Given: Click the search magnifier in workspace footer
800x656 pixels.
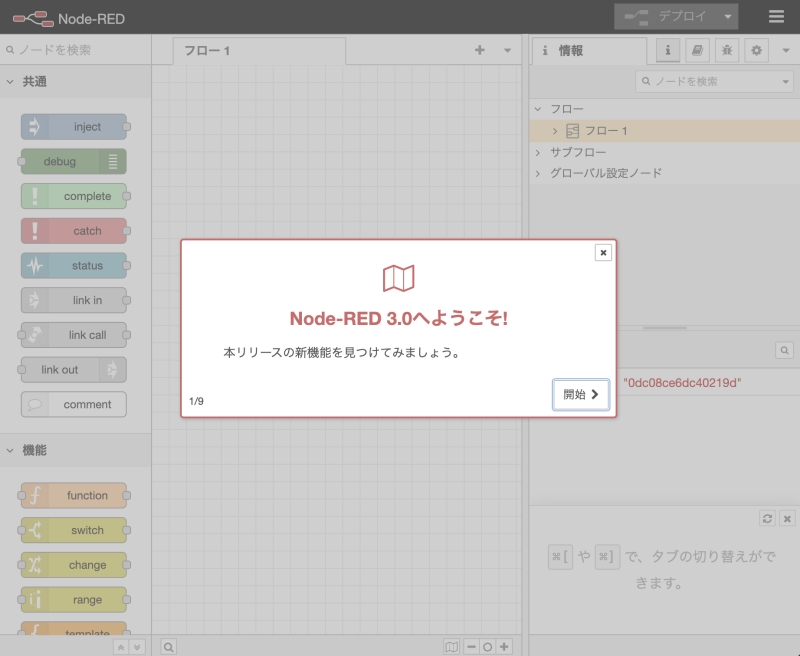Looking at the screenshot, I should [x=169, y=647].
